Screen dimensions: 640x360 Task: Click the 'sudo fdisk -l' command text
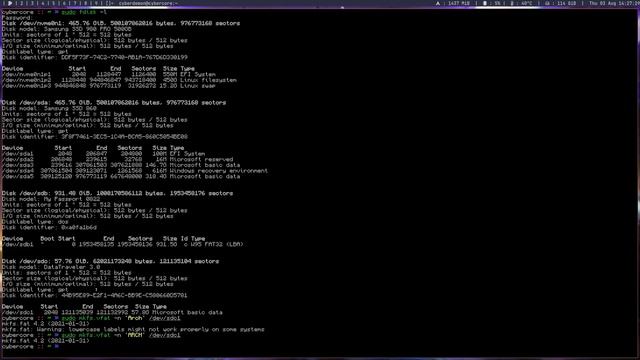(x=84, y=12)
